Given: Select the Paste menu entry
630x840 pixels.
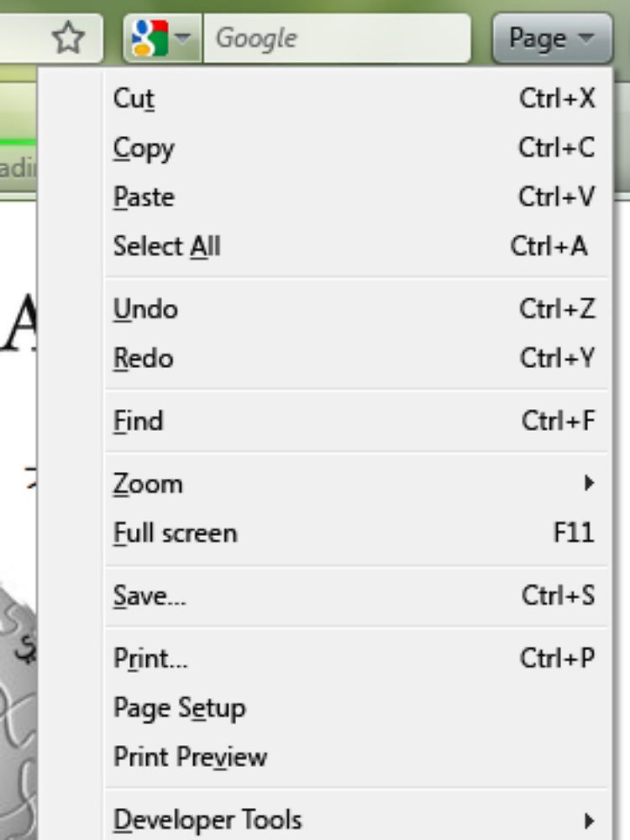Looking at the screenshot, I should tap(144, 197).
